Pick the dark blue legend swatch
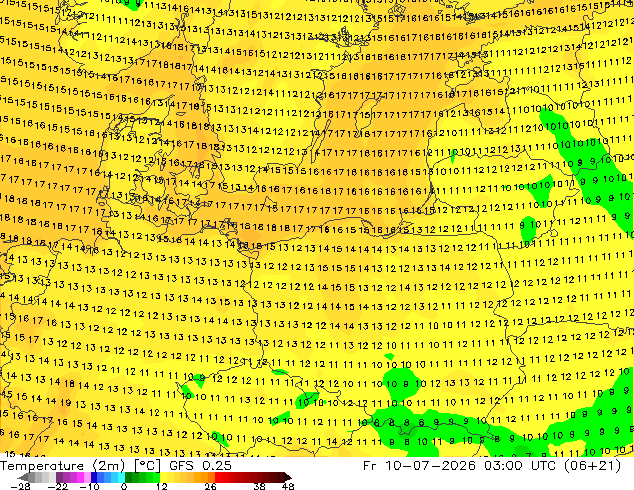Viewport: 634px width, 490px height. tap(94, 477)
